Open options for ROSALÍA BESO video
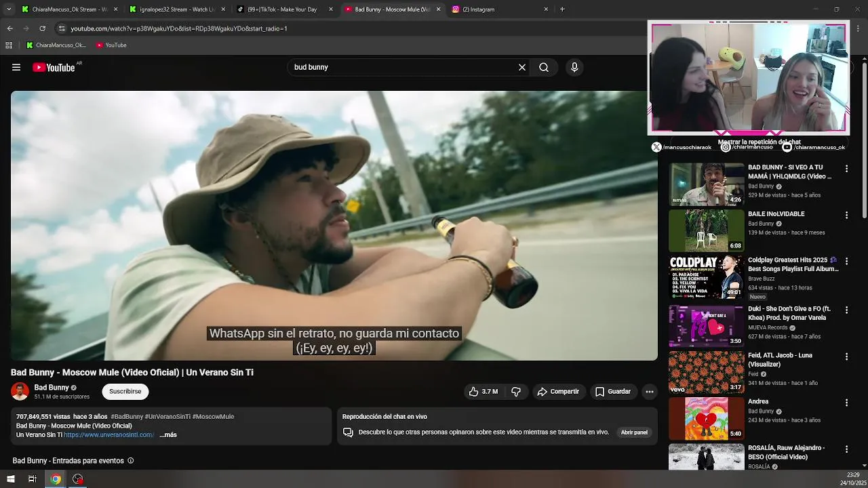Image resolution: width=868 pixels, height=488 pixels. tap(846, 449)
